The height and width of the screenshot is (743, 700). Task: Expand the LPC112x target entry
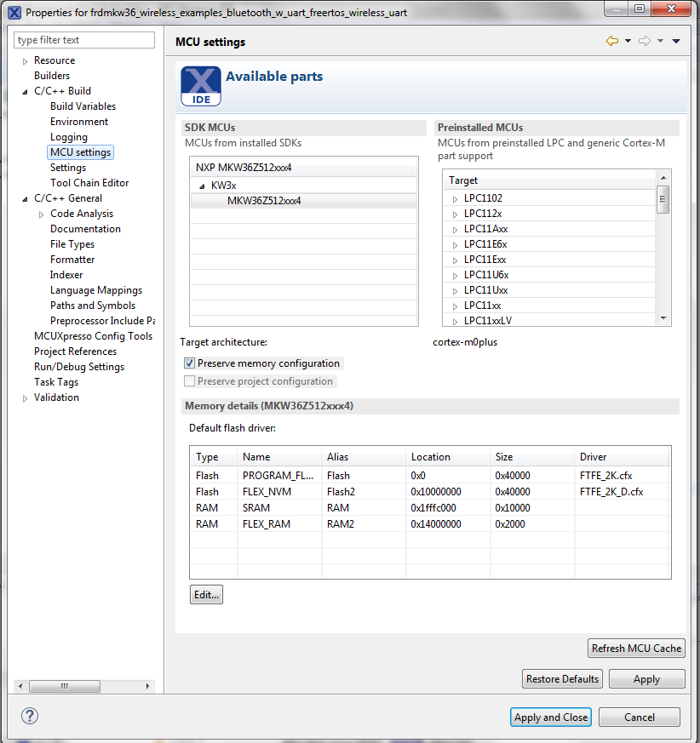pos(454,213)
